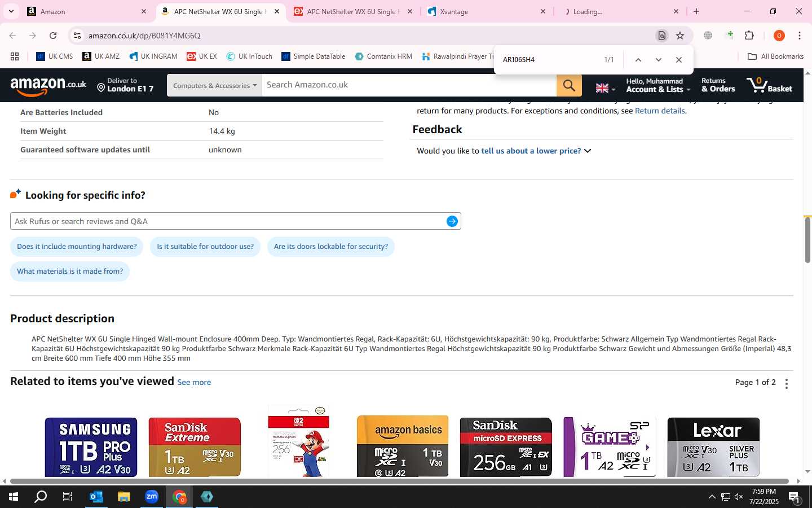Select 'Is it suitable for outdoor use?' suggestion

(205, 247)
